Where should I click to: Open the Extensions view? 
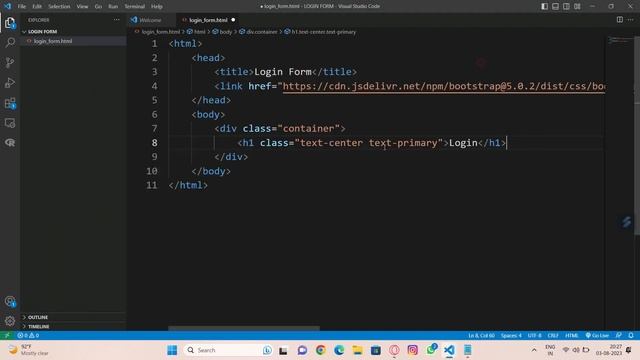(x=10, y=103)
